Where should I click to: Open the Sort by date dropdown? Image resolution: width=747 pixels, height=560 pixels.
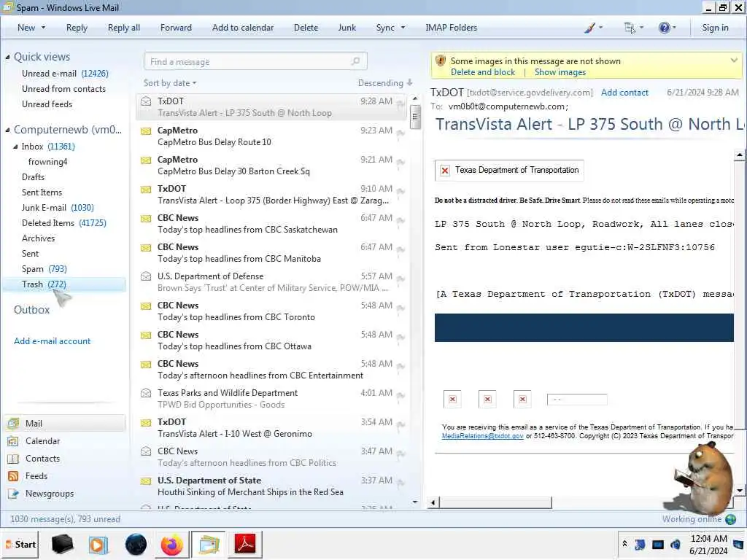[169, 83]
